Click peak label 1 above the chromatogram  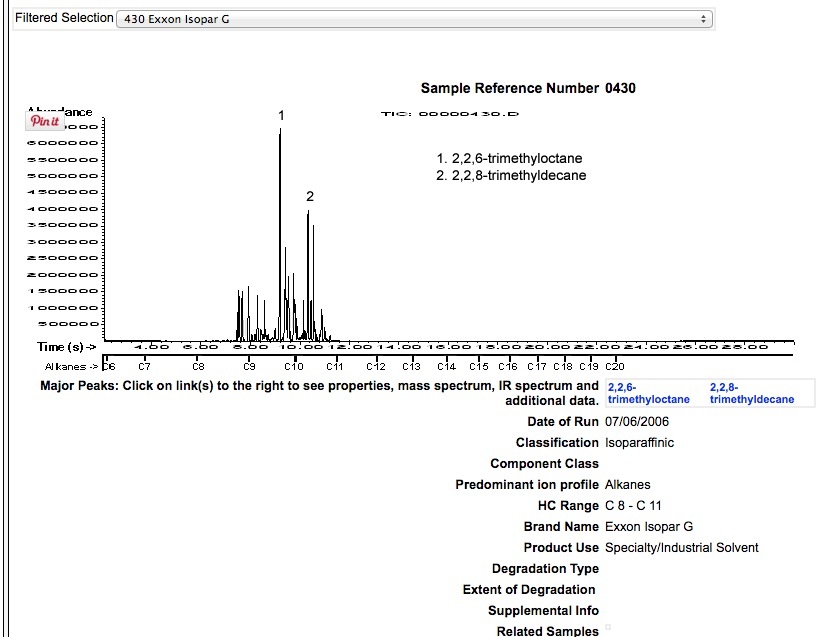[281, 115]
